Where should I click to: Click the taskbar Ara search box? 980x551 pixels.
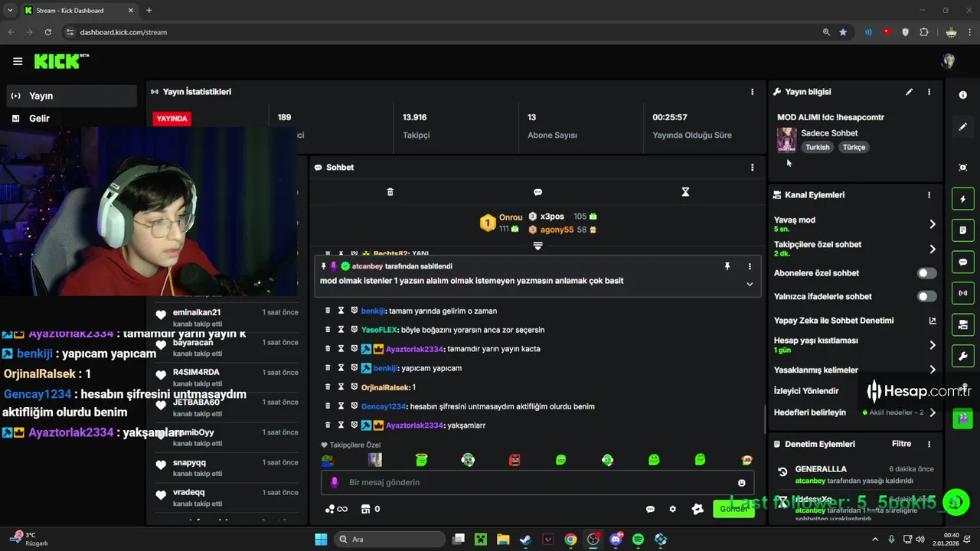click(390, 540)
